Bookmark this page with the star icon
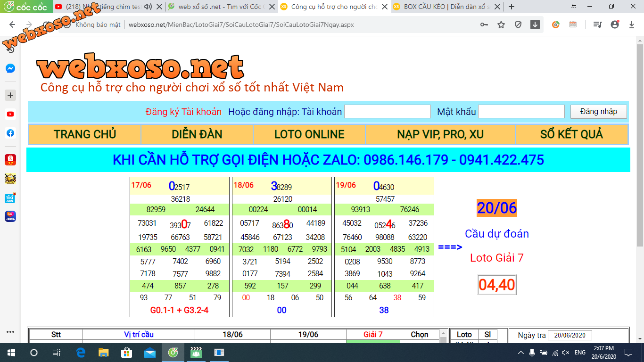Image resolution: width=644 pixels, height=362 pixels. point(501,25)
